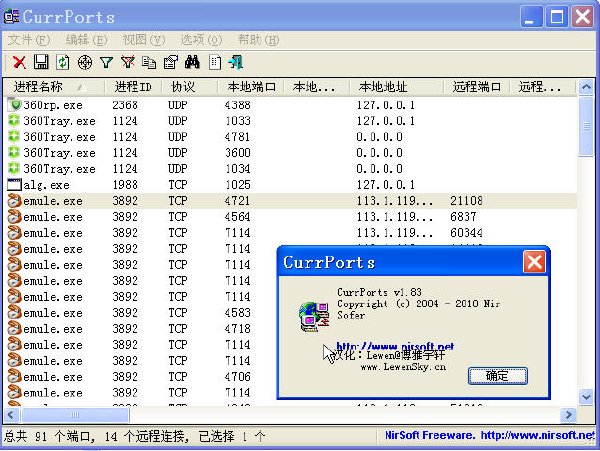Click the 360rp.exe shield icon

15,105
